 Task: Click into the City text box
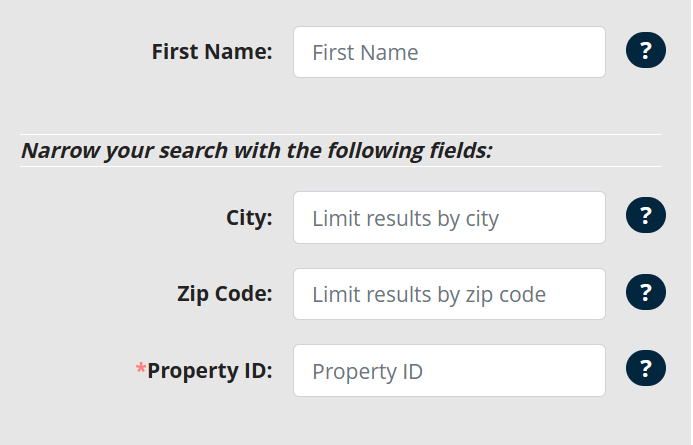[x=449, y=217]
